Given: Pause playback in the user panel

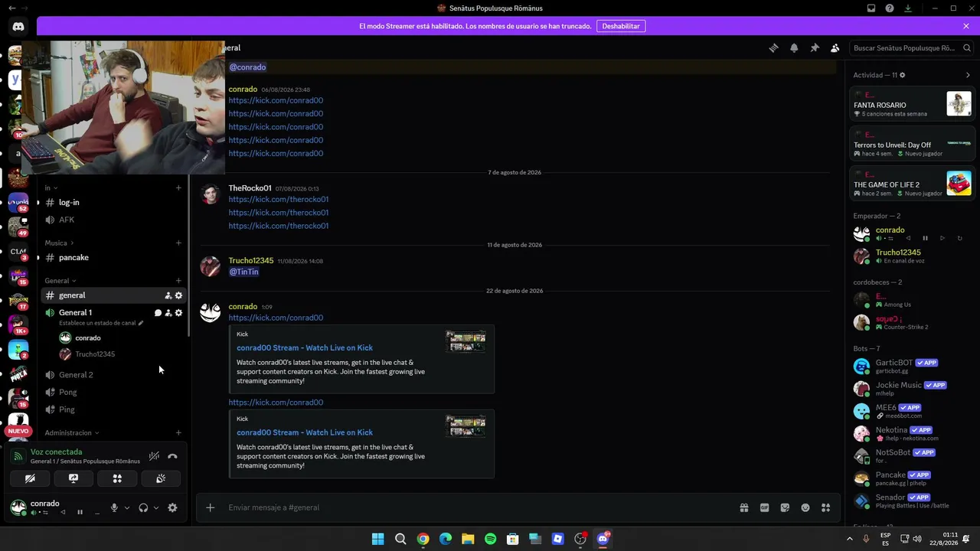Looking at the screenshot, I should point(80,513).
